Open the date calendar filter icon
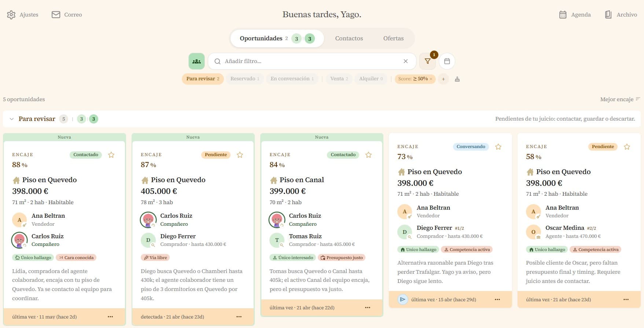Image resolution: width=644 pixels, height=328 pixels. (447, 61)
